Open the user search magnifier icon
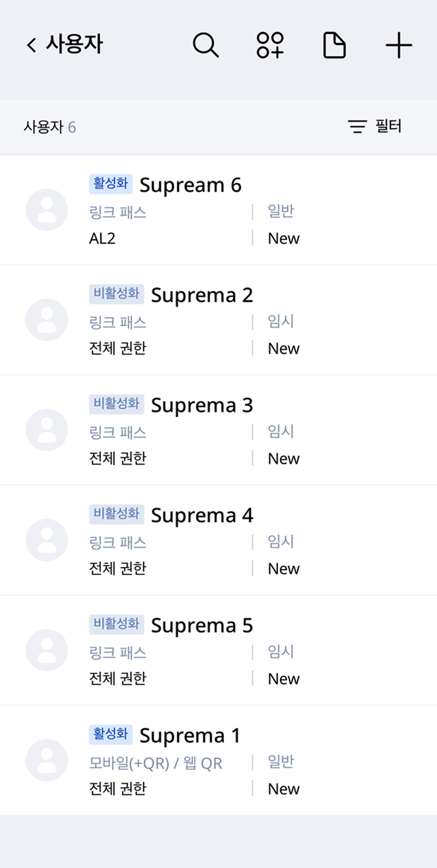This screenshot has height=868, width=437. click(x=206, y=44)
